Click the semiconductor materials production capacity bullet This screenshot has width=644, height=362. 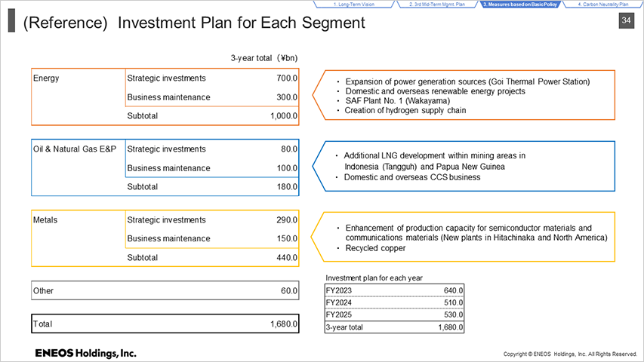476,233
